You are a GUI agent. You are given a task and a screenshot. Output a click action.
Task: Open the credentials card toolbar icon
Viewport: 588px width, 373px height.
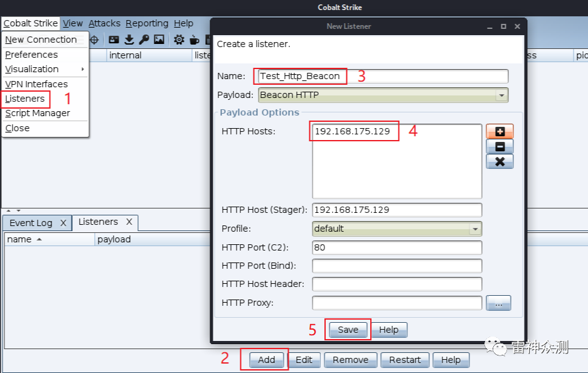point(113,40)
